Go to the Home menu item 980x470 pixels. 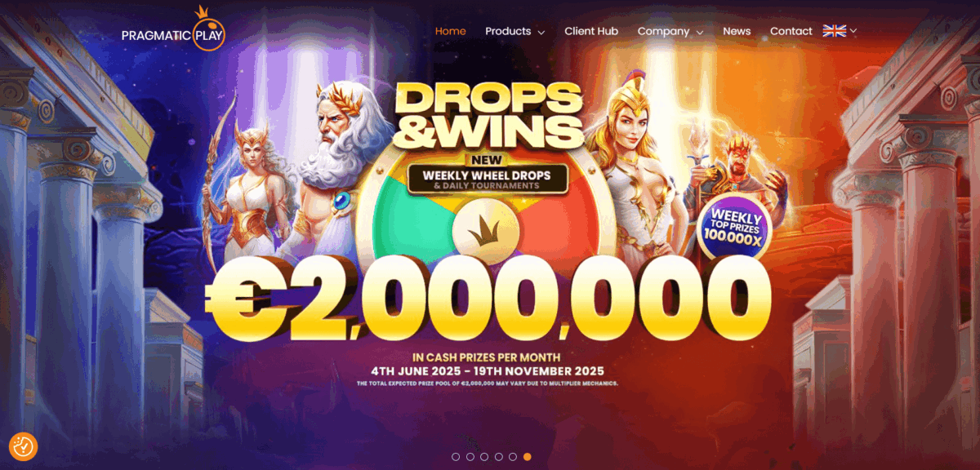point(451,31)
